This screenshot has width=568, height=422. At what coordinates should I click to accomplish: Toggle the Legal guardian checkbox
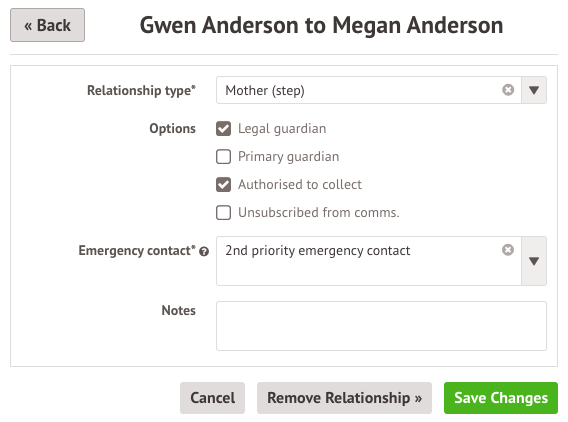pyautogui.click(x=224, y=129)
